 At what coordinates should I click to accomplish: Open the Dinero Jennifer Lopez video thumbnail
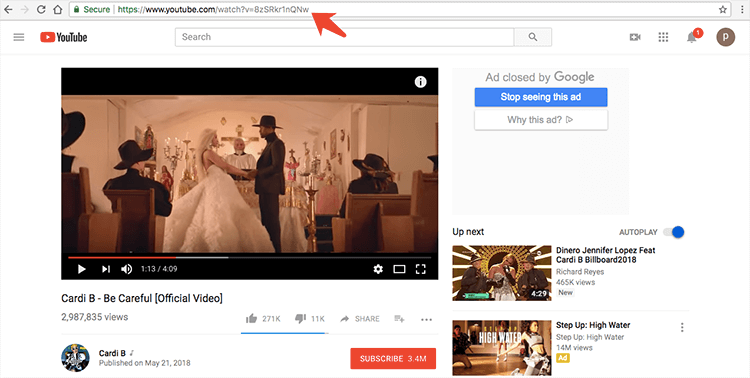pyautogui.click(x=502, y=273)
